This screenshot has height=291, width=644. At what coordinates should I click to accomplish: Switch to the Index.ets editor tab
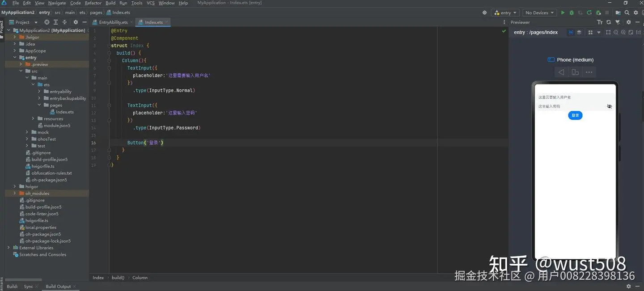pyautogui.click(x=154, y=22)
